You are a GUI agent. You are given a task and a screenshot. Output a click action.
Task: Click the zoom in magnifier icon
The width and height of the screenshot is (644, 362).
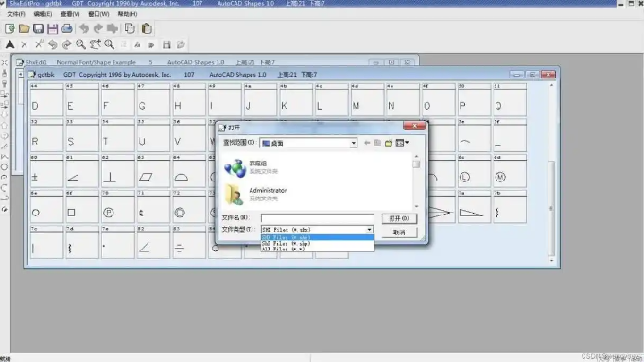click(109, 44)
